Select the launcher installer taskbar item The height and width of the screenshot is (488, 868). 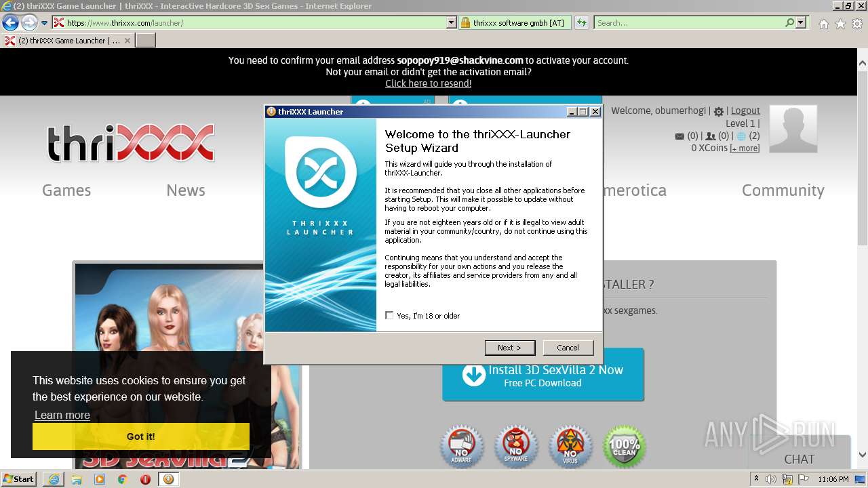coord(168,479)
